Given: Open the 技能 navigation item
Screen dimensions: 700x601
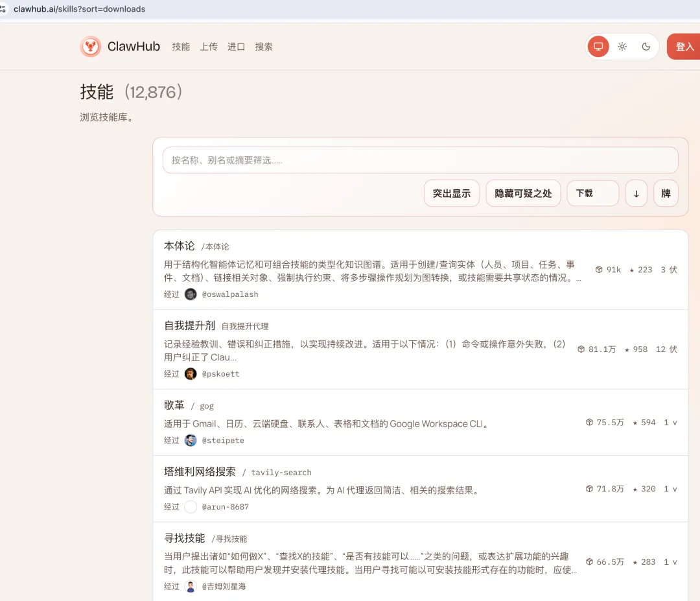Looking at the screenshot, I should point(181,47).
